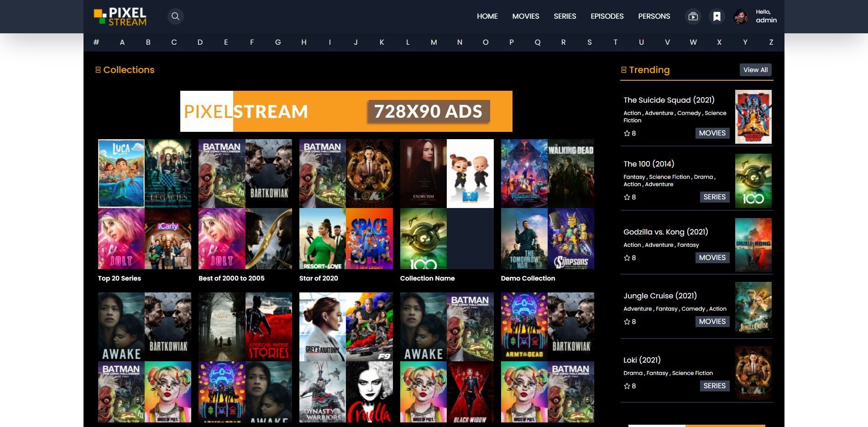Click American Horror Stories poster
868x427 pixels.
pos(268,327)
